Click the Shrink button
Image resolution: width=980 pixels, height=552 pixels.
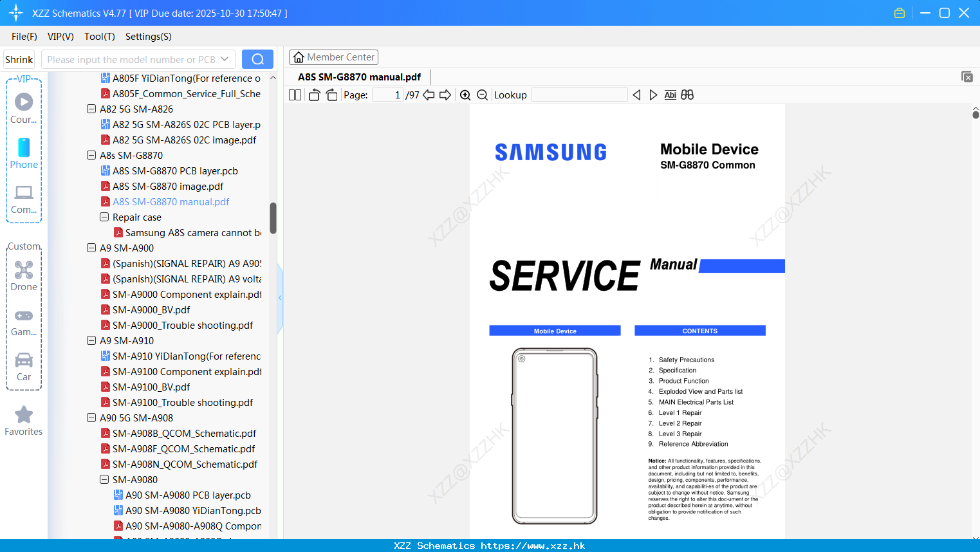(x=19, y=59)
